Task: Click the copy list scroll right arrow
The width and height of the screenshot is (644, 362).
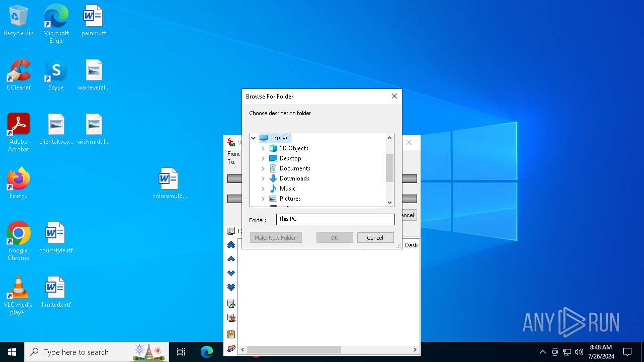Action: 415,349
